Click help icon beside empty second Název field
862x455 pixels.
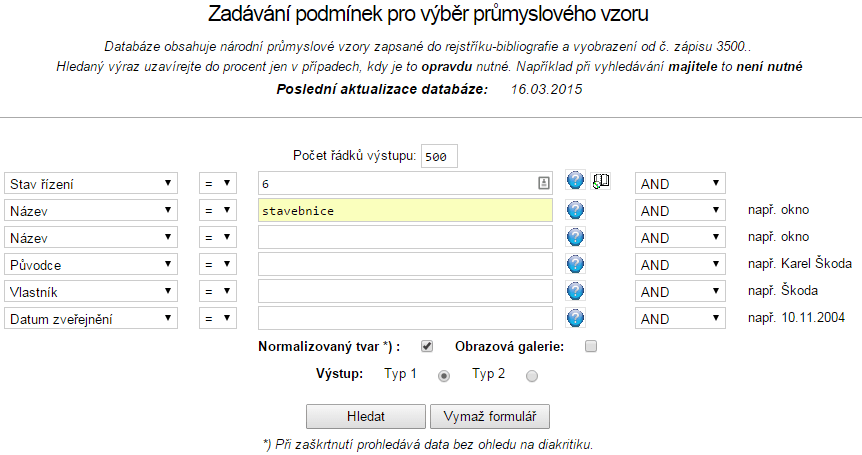tap(575, 237)
